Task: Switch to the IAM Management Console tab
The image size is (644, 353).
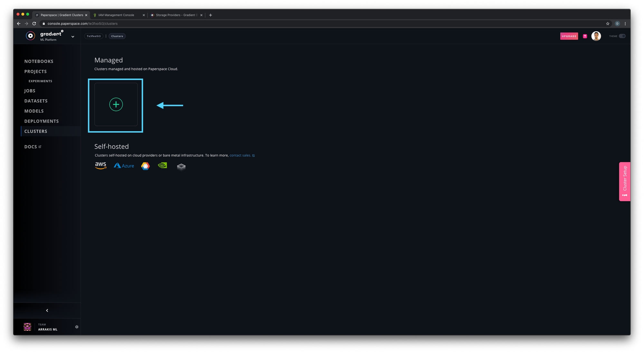Action: [116, 15]
